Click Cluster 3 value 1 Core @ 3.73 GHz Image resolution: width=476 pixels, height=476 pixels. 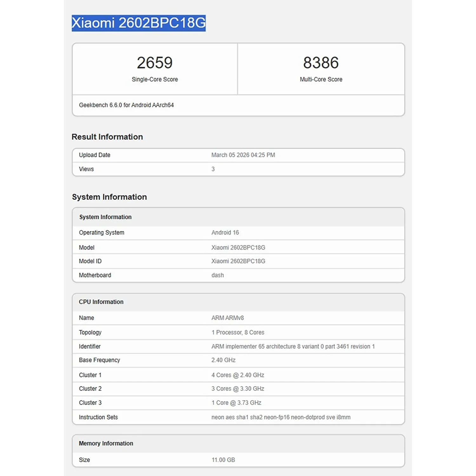click(236, 403)
